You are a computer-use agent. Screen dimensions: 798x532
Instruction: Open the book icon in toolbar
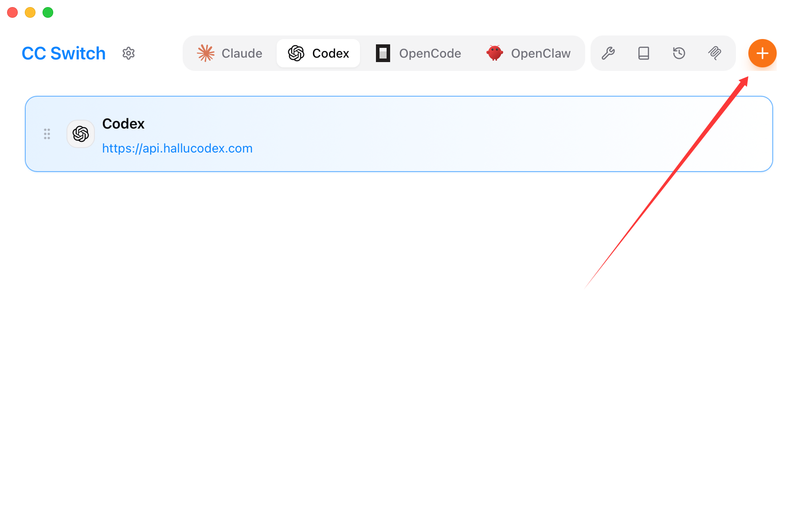pos(643,53)
